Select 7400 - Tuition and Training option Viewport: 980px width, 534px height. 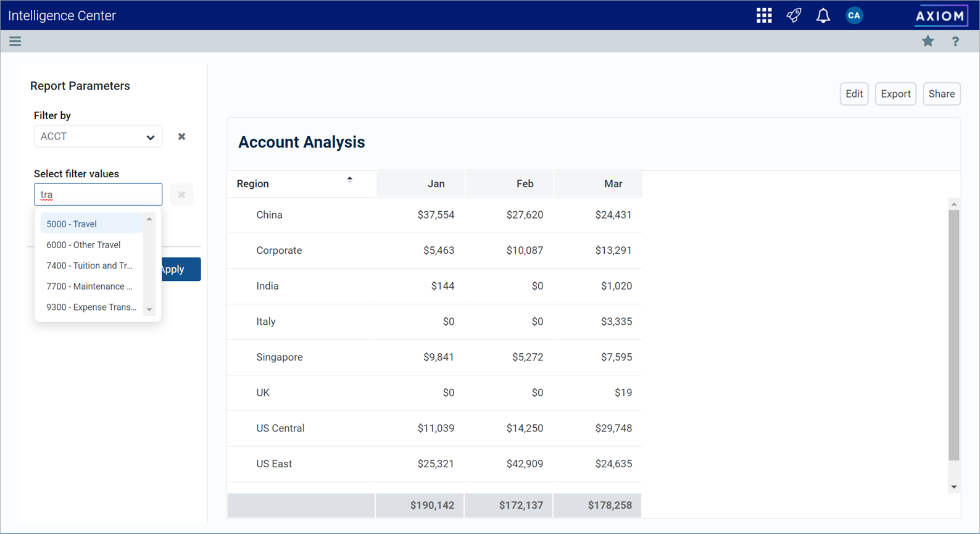point(91,265)
